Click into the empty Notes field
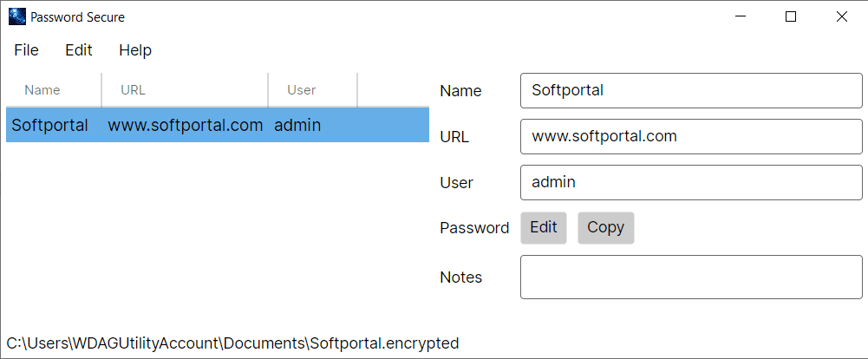Screen dimensions: 868x359 [691, 277]
